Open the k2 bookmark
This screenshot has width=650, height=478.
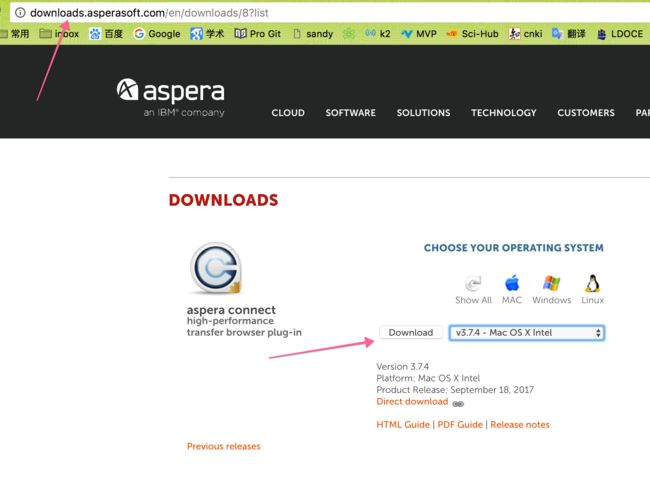click(x=378, y=34)
